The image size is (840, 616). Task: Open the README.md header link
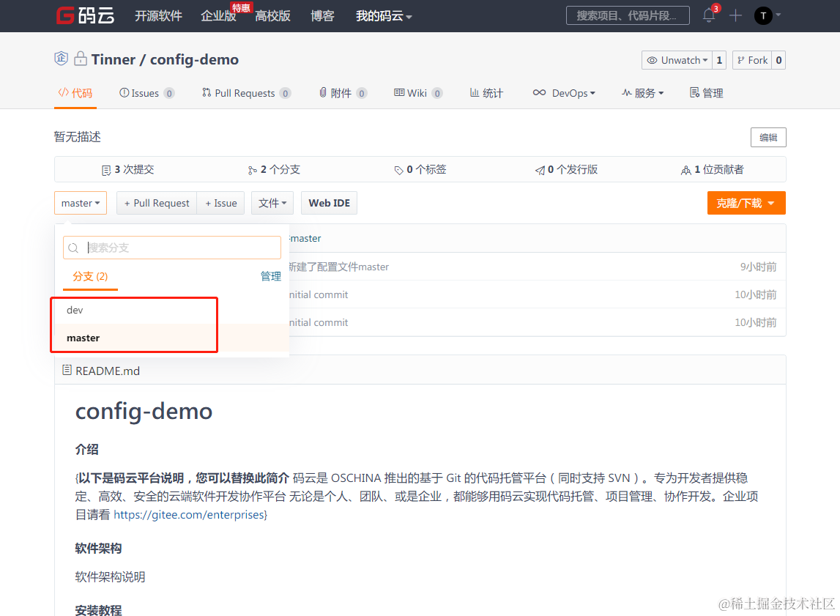pyautogui.click(x=107, y=371)
